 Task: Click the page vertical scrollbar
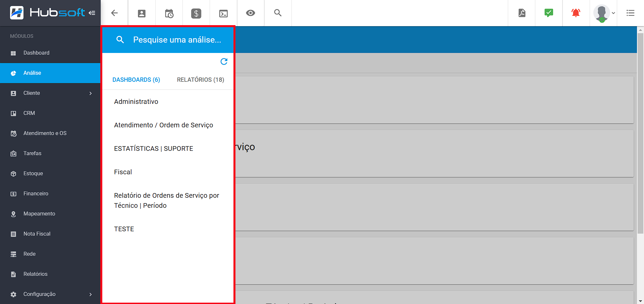(x=640, y=133)
